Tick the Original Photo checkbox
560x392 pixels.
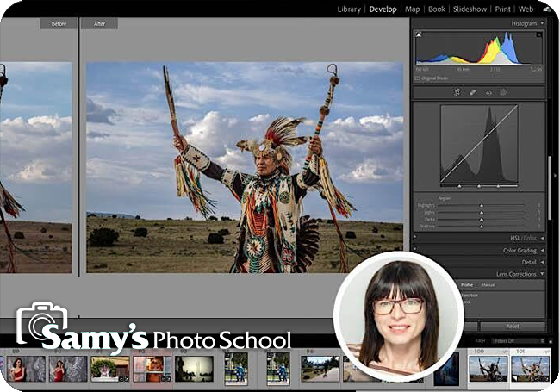coord(418,78)
